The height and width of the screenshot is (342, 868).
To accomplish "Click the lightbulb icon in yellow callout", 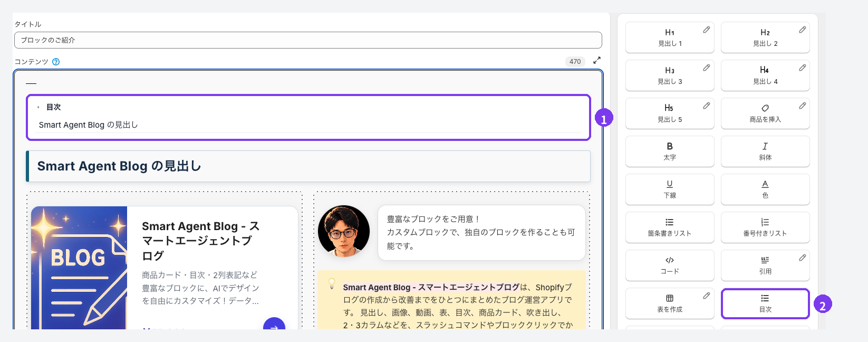I will click(332, 283).
